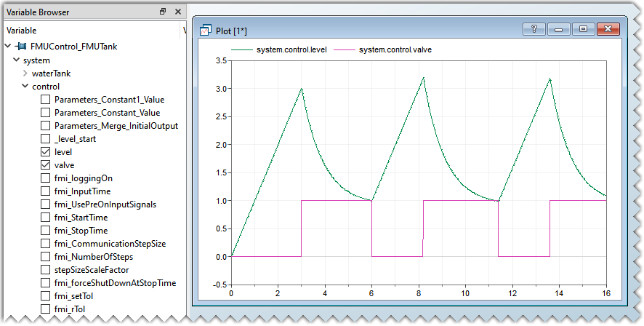Click the Plot window icon in title bar
This screenshot has width=644, height=326.
pos(205,31)
